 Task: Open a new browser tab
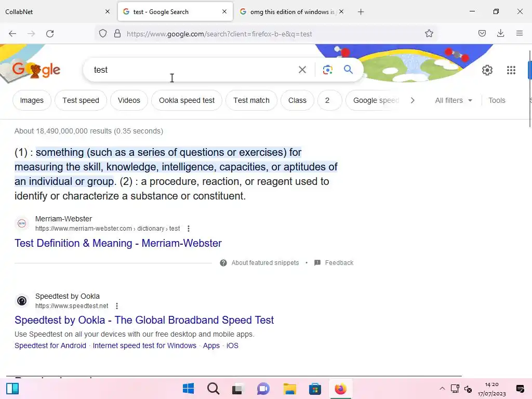click(361, 12)
